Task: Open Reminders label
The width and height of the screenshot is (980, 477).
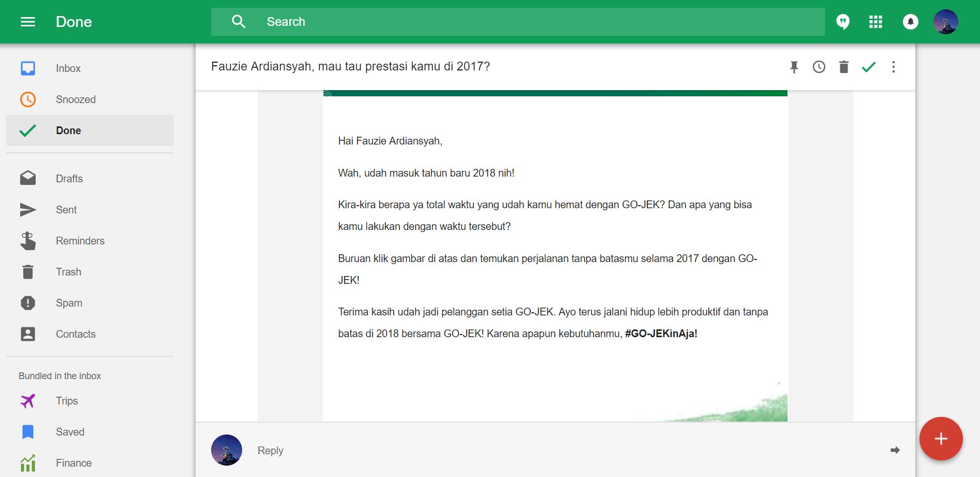Action: (80, 241)
